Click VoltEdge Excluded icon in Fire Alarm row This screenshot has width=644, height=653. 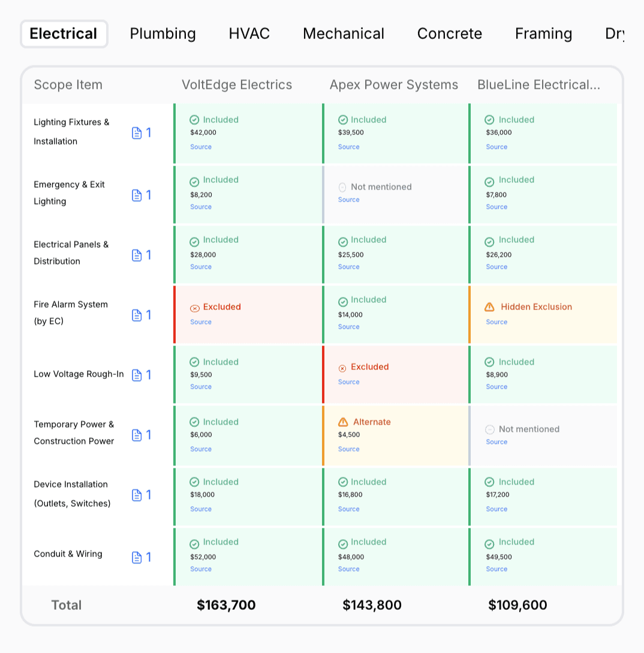pos(194,308)
